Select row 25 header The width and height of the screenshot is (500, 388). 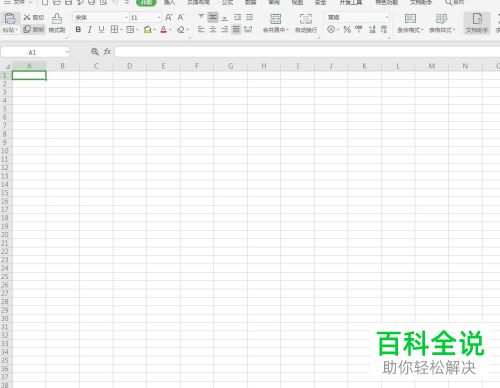coord(5,277)
